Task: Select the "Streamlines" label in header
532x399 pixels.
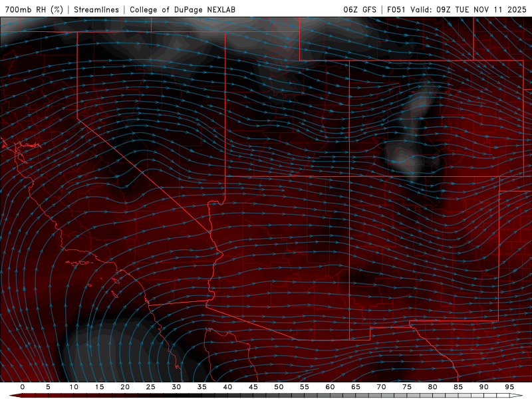Action: click(x=96, y=10)
